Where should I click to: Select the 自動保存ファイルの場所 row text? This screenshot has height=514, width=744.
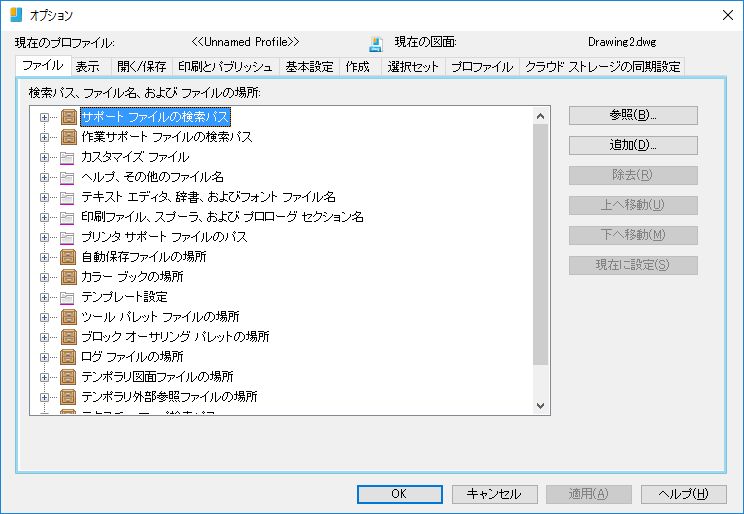pos(144,257)
